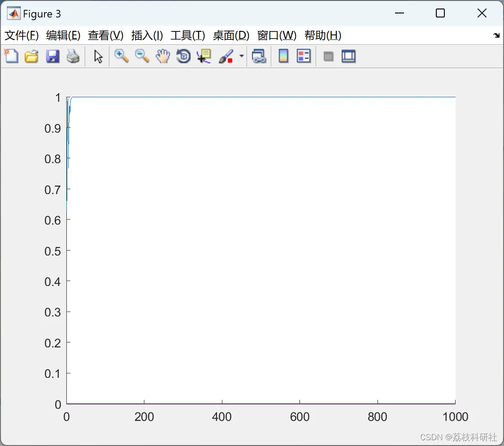Screen dimensions: 504x446
Task: Open the 查看(V) menu
Action: click(106, 35)
